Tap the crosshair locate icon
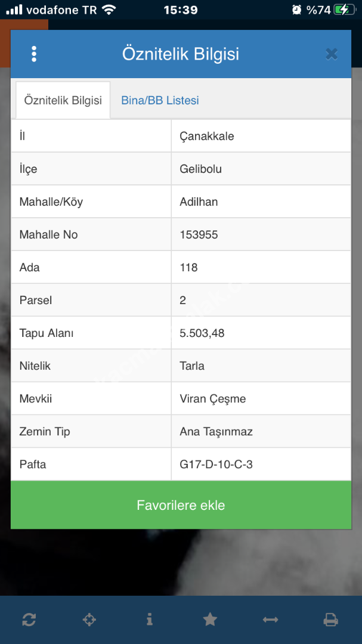The height and width of the screenshot is (644, 362). click(89, 620)
